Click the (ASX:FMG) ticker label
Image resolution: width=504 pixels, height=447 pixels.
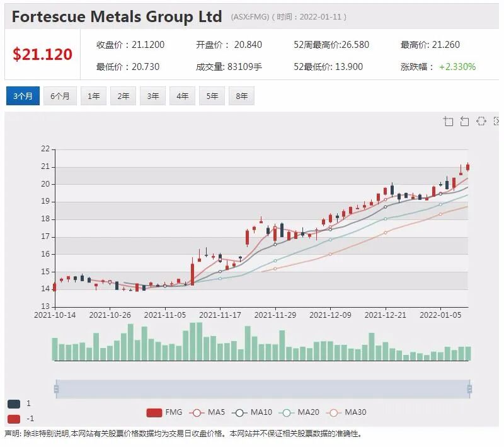[249, 17]
